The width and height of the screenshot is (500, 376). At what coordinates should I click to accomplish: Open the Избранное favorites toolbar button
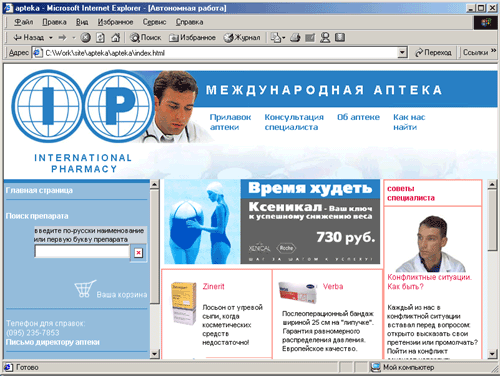192,38
